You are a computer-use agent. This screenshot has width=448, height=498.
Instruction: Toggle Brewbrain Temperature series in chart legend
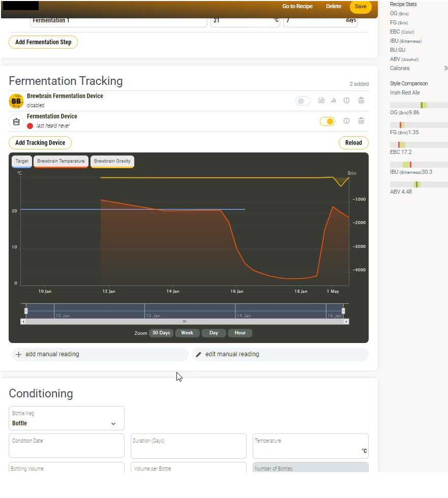point(61,161)
